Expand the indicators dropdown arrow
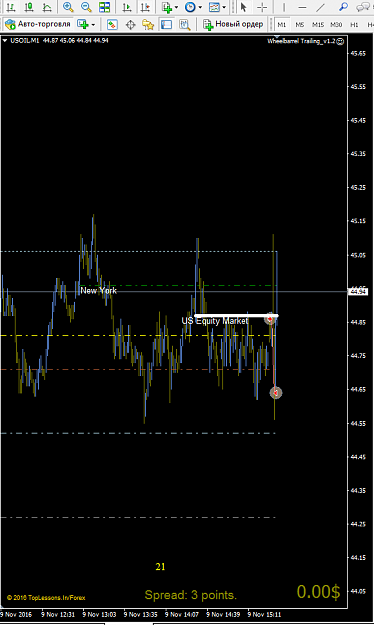 point(176,7)
